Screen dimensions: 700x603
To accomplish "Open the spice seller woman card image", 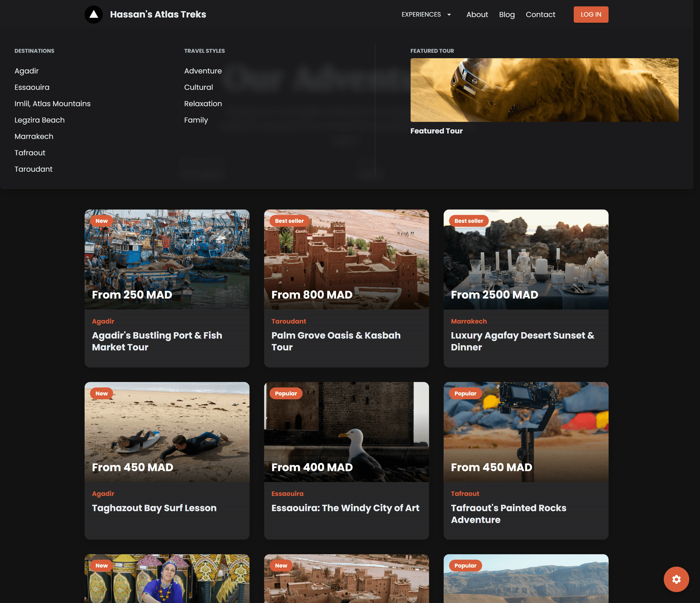I will pos(167,579).
